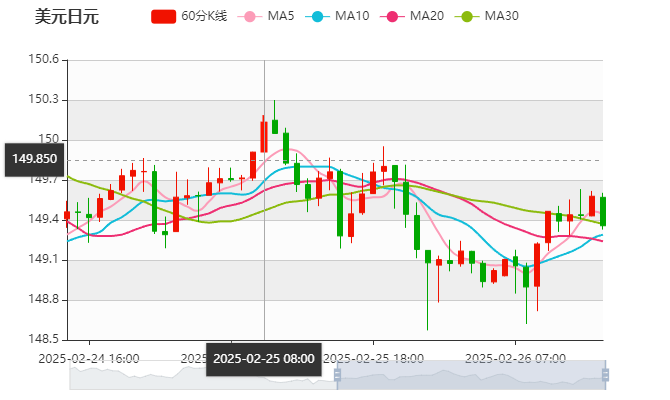
Task: Click the green MA30 legend line marker
Action: pos(466,16)
